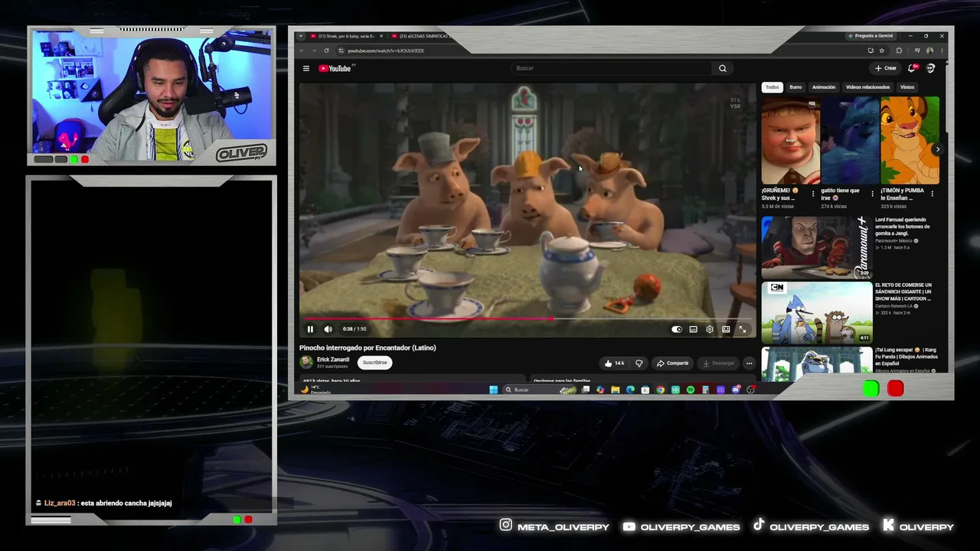Open options for the ¡GRUÑEME! short
The height and width of the screenshot is (551, 980).
[x=812, y=194]
